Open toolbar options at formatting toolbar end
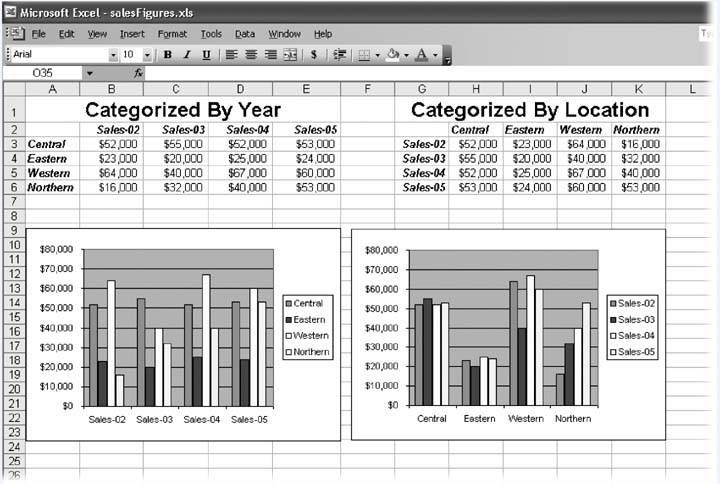 click(x=447, y=58)
